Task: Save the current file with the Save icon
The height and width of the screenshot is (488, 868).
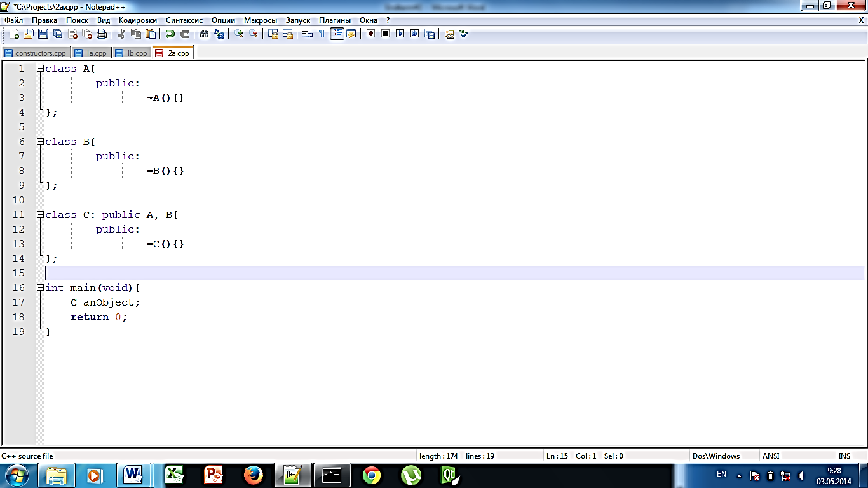Action: (43, 34)
